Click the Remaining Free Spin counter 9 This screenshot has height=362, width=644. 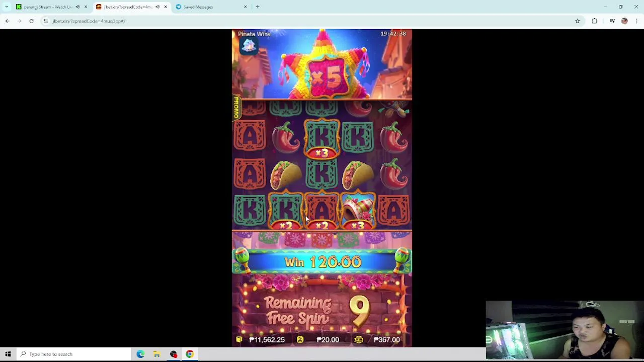click(x=359, y=310)
